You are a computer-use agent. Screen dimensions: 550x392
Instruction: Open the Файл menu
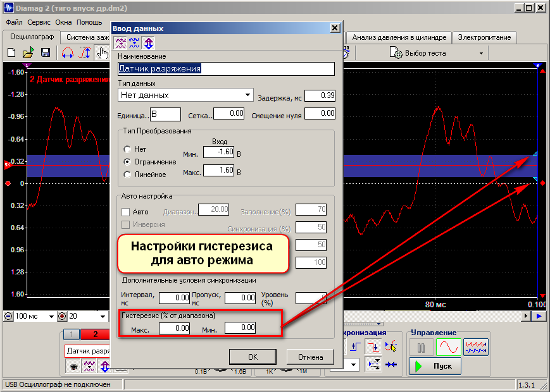point(14,22)
